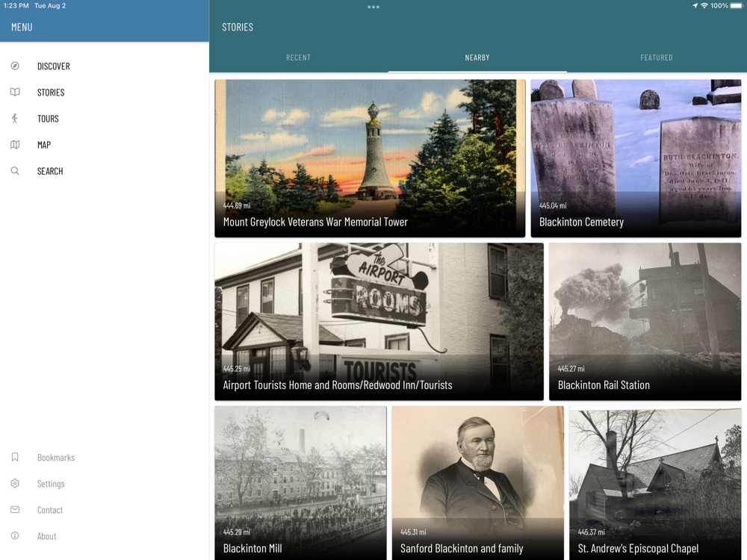Select the Nearby tab

(477, 57)
